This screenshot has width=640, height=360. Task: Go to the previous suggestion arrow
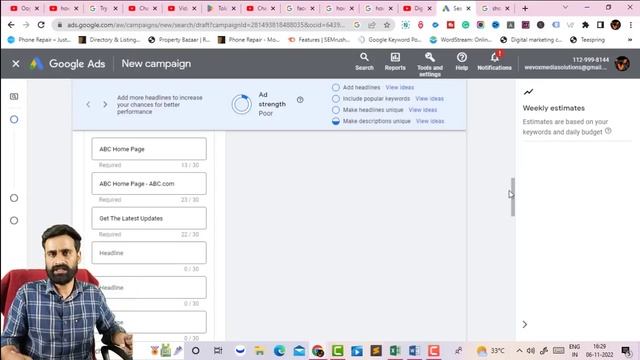[x=88, y=104]
